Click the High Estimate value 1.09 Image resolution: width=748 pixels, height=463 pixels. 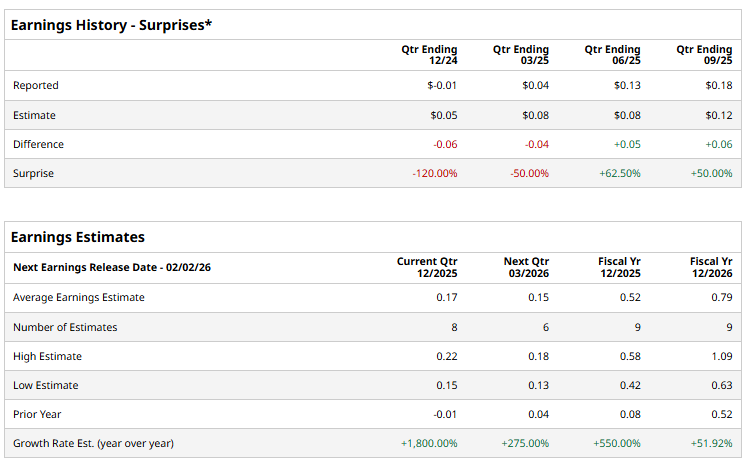[x=721, y=356]
